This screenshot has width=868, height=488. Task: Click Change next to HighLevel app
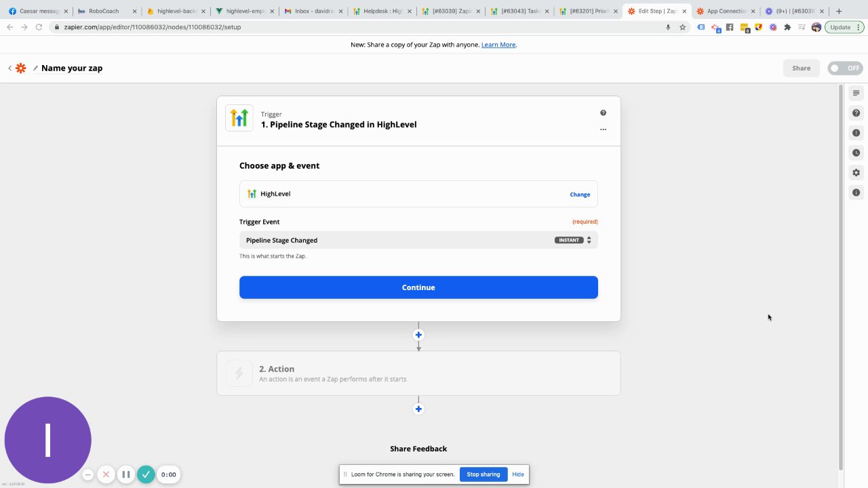(x=580, y=195)
